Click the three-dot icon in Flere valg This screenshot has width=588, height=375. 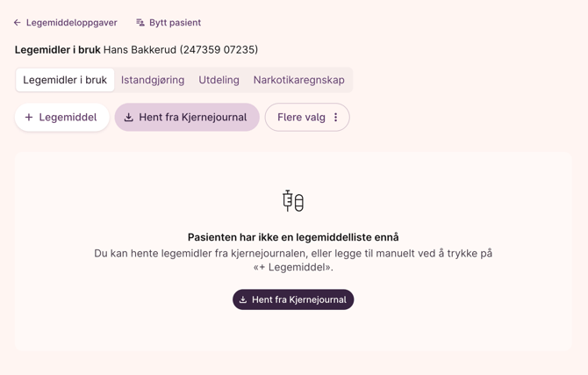[x=335, y=118]
